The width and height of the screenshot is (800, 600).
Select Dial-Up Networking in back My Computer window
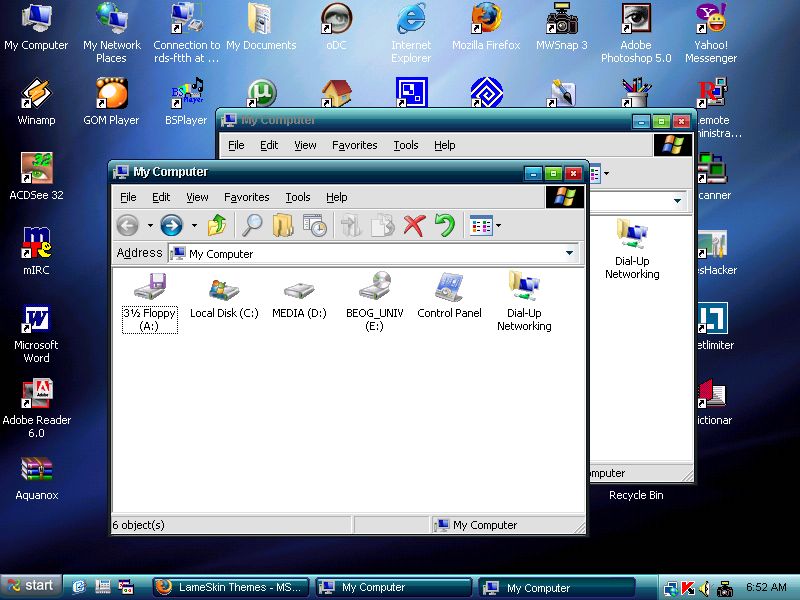(632, 250)
